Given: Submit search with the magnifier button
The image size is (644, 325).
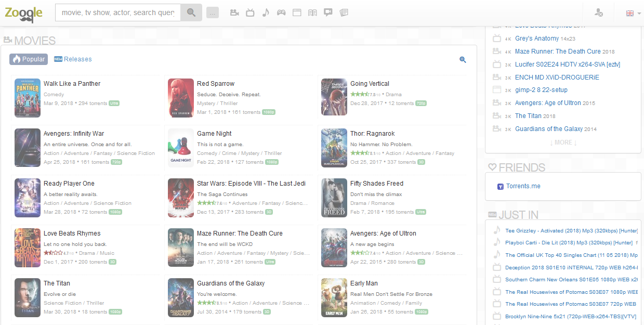Looking at the screenshot, I should pos(191,12).
